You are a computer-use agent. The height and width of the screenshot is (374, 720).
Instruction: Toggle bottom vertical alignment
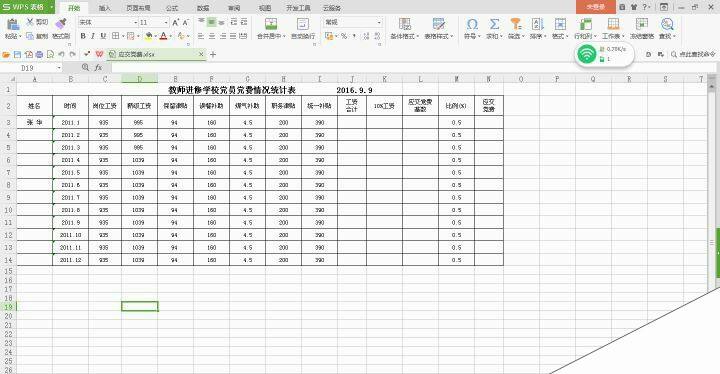[x=222, y=22]
